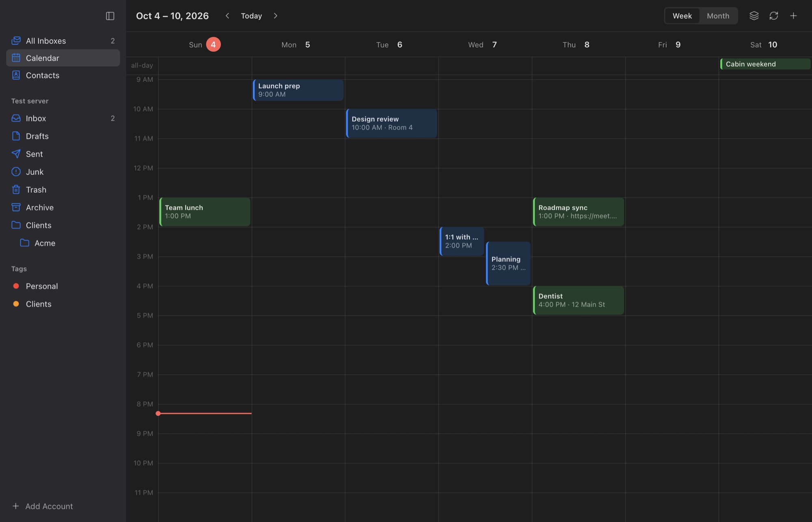Screen dimensions: 812x522
Task: Go to previous week arrow
Action: pos(227,16)
